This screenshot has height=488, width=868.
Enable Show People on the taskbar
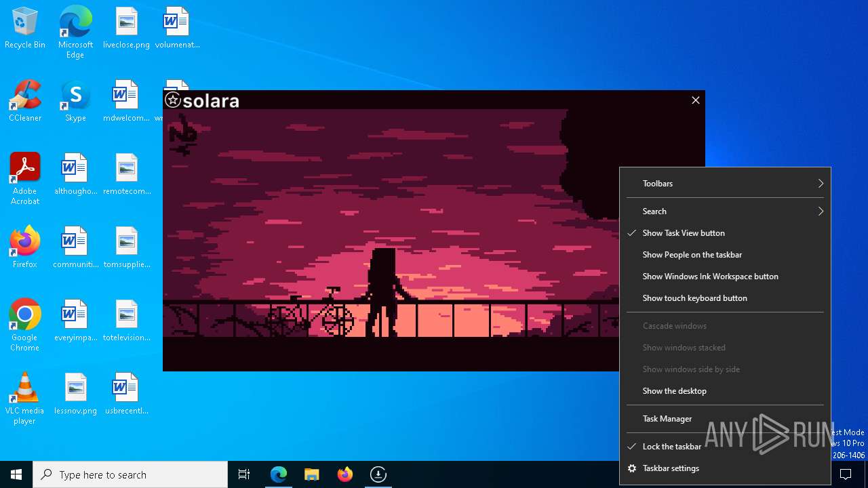(725, 255)
